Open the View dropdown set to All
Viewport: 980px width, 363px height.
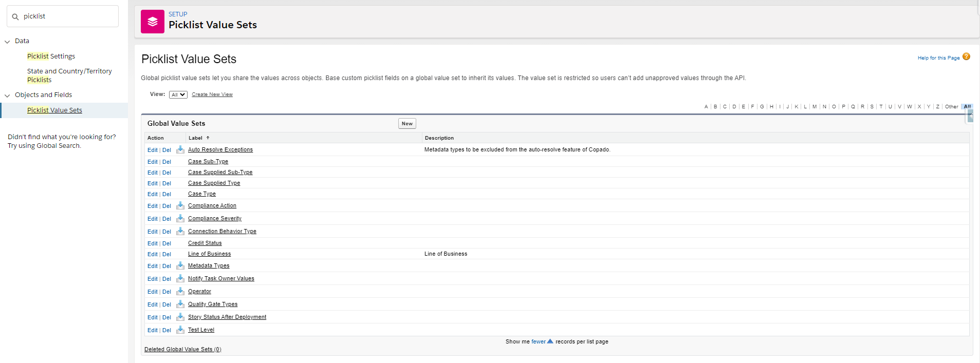[x=178, y=94]
